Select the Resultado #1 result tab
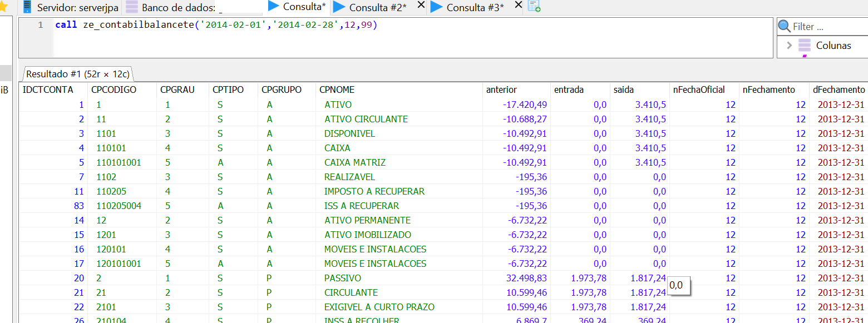868x323 pixels. coord(77,74)
